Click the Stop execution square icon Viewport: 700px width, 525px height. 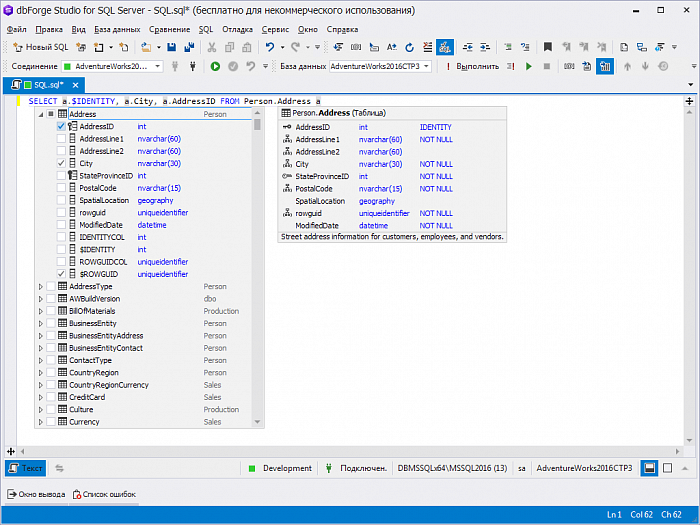coord(546,67)
